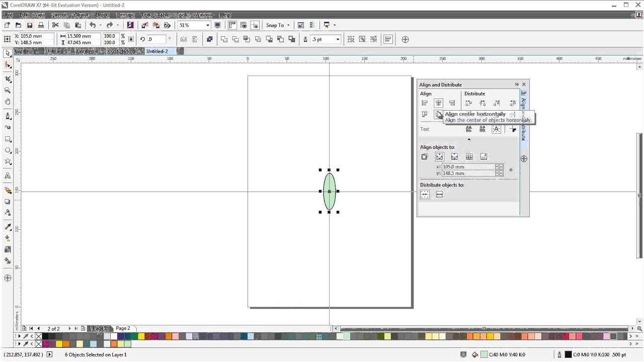Click the Cut scissors icon
This screenshot has width=644, height=362.
[55, 25]
